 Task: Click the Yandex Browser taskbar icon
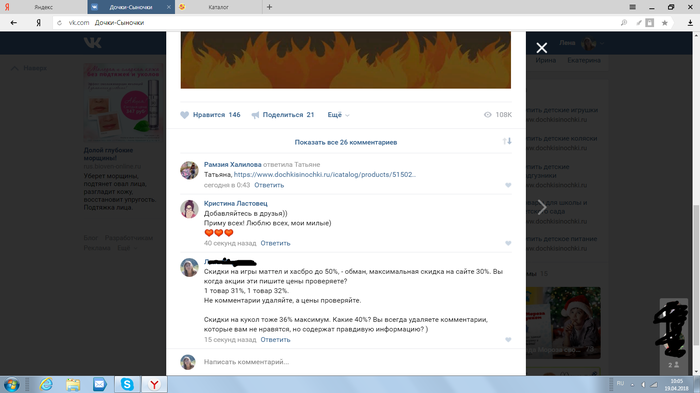coord(154,385)
